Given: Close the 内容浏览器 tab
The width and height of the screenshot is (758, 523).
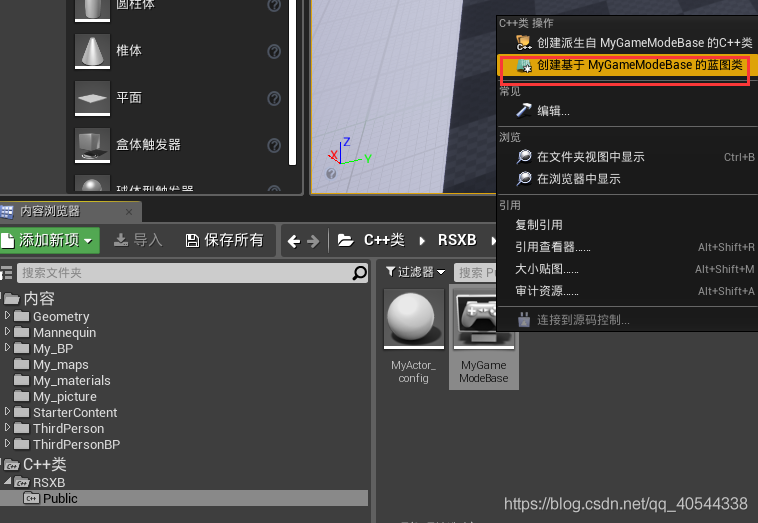Looking at the screenshot, I should click(x=129, y=212).
